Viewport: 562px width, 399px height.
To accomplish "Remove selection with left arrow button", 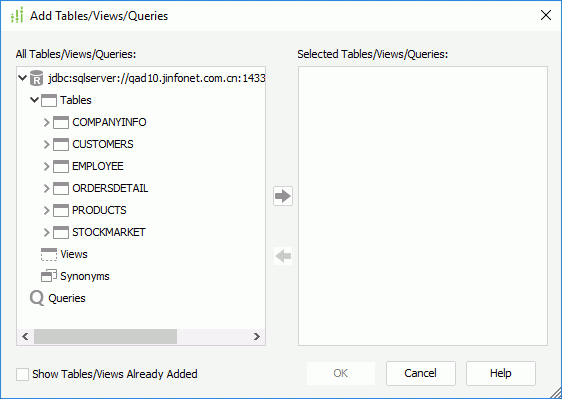I will (x=283, y=256).
